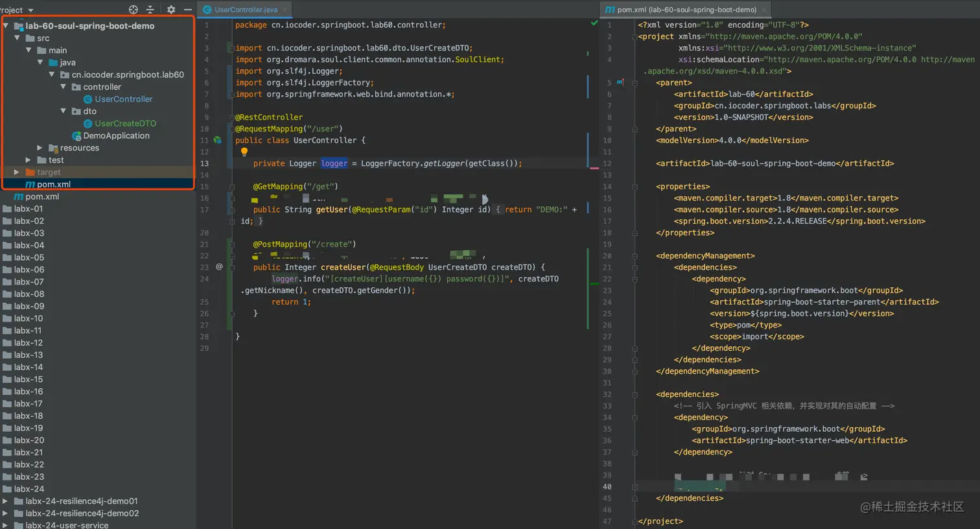This screenshot has width=980, height=529.
Task: Open the Project view dropdown
Action: (x=30, y=10)
